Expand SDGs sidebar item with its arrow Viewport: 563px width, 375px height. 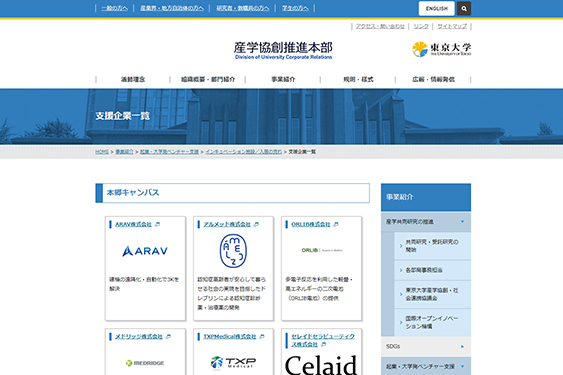coord(462,347)
